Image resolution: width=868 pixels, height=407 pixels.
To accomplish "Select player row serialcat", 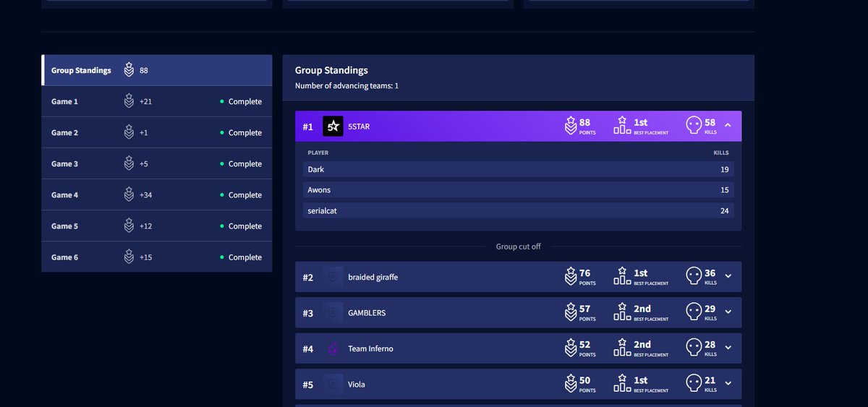I will [x=519, y=211].
